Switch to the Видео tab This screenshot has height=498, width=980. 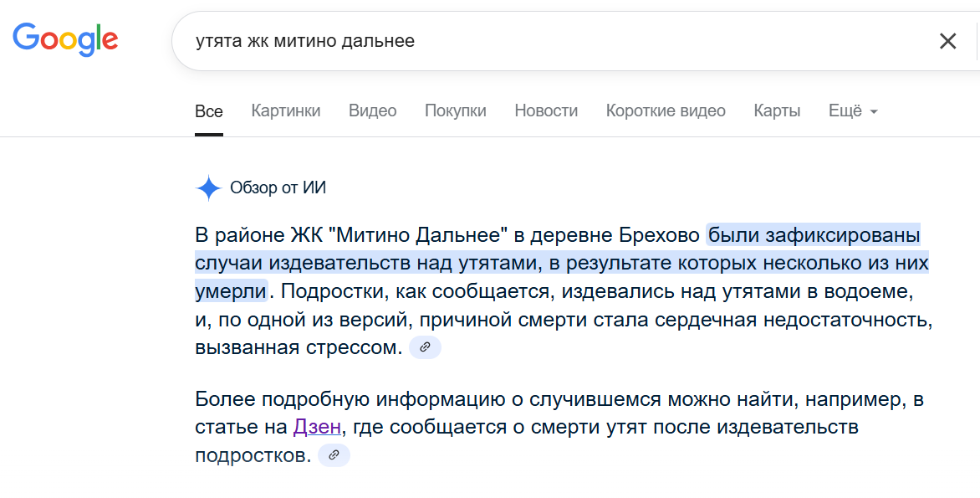click(x=372, y=111)
